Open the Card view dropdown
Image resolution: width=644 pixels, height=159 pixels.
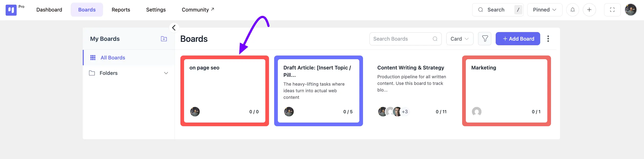459,39
